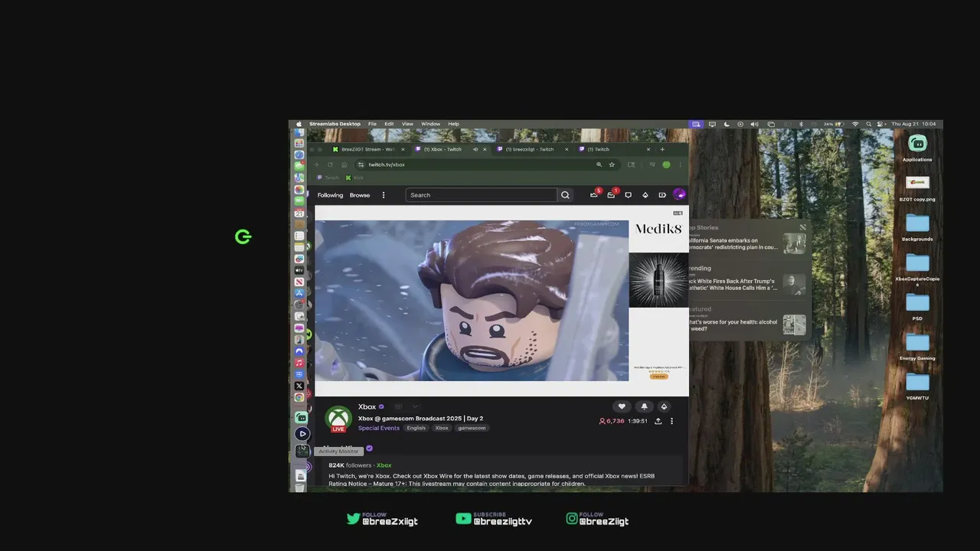Toggle Do Not Disturb moon icon
The image size is (980, 551).
726,124
